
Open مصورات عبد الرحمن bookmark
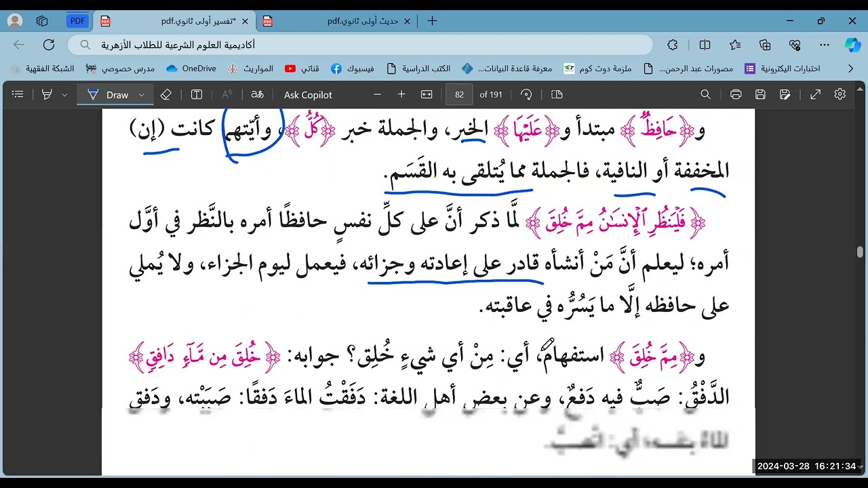[x=688, y=68]
